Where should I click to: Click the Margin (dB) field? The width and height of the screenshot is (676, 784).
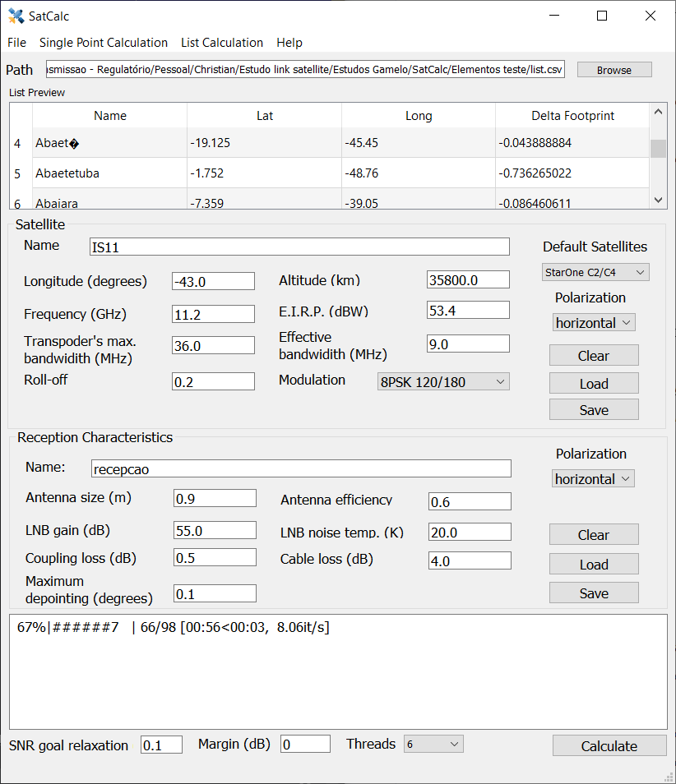tap(305, 744)
